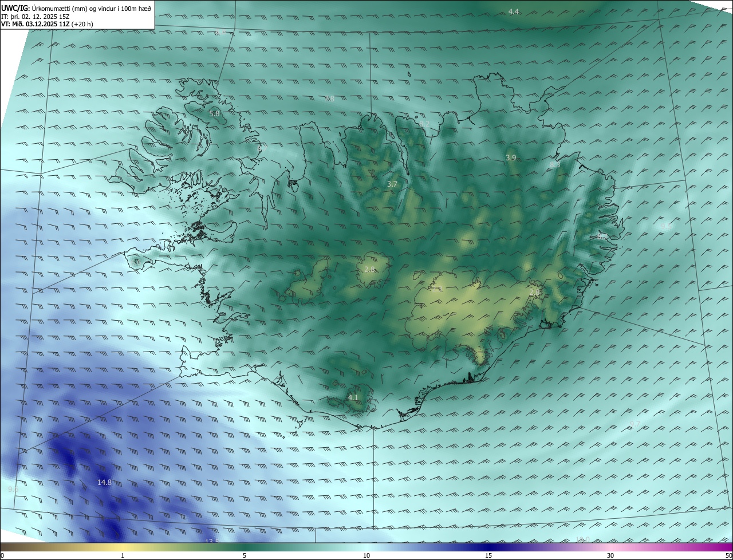Click the map title 'Úrkomumætti (mm) og vindur í 100m hæð'
The height and width of the screenshot is (560, 733).
coord(91,8)
